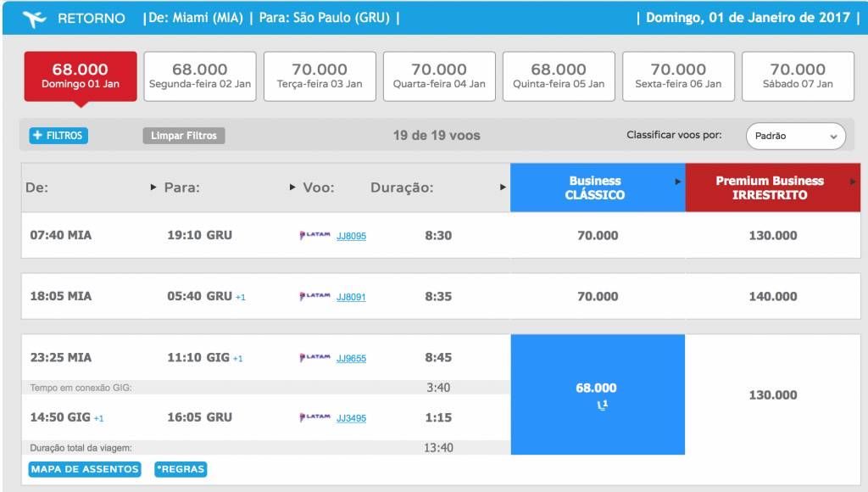Screen dimensions: 868x492
Task: Click the 11:10 GIG arrival time
Action: click(198, 357)
